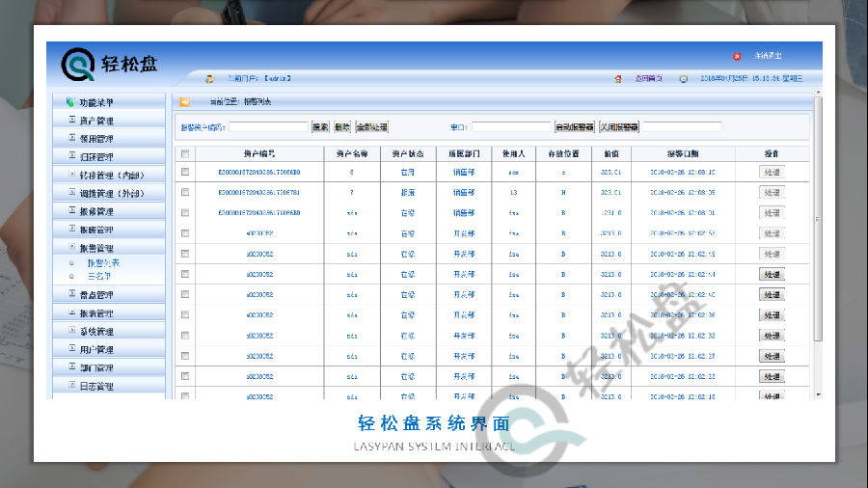Click 处理 for the 12:02:40 row

[772, 295]
